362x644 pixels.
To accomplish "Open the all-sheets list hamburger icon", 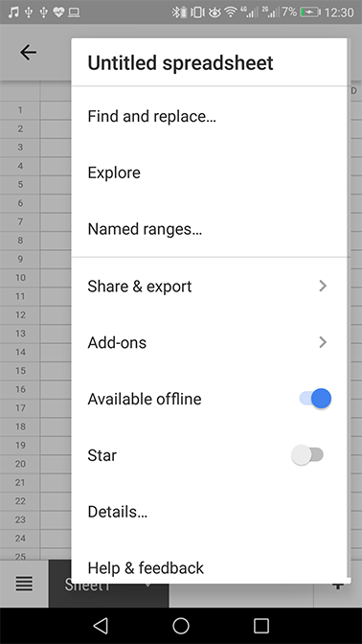I will 24,584.
